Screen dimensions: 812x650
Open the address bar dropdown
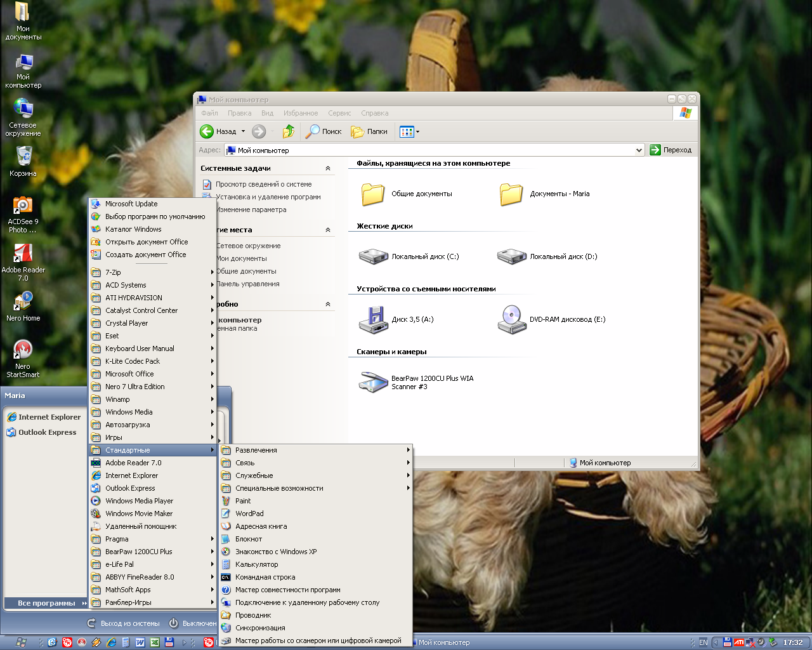639,150
